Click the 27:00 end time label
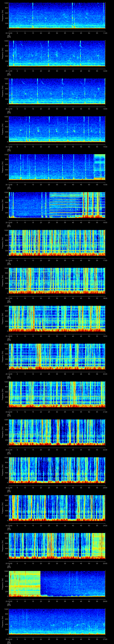 click(105, 639)
